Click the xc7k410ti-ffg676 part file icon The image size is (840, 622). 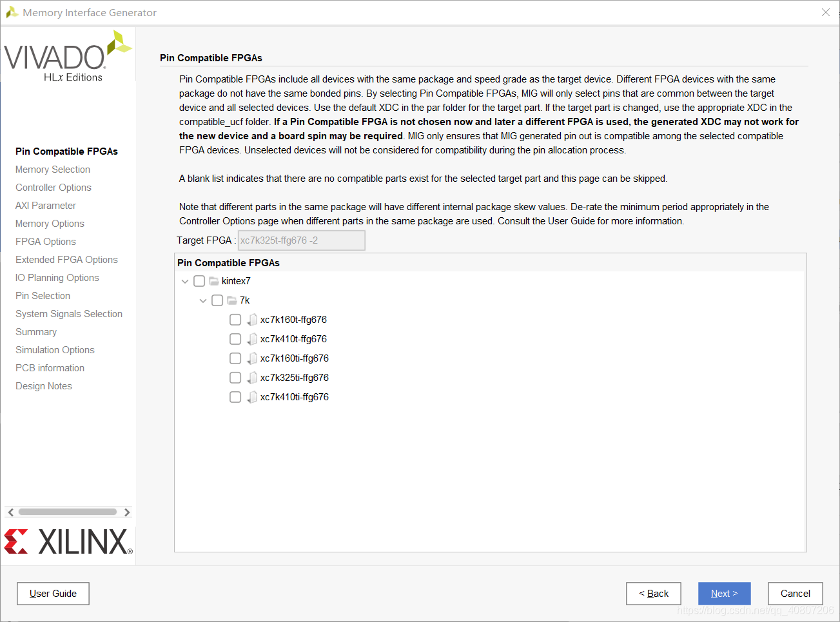click(252, 397)
